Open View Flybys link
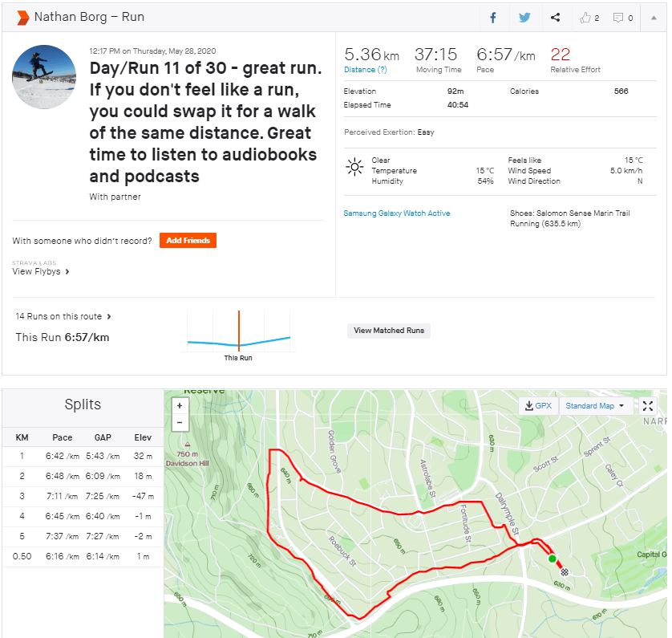This screenshot has width=672, height=638. click(x=41, y=272)
